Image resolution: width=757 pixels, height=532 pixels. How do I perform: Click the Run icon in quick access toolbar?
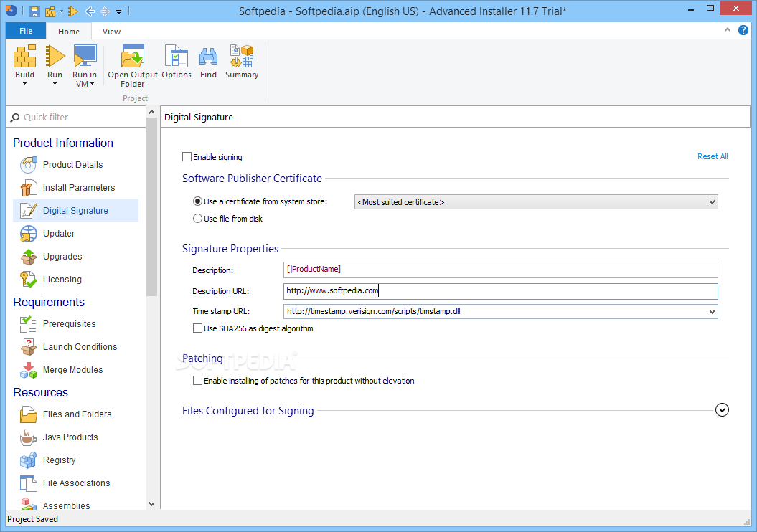(x=73, y=11)
